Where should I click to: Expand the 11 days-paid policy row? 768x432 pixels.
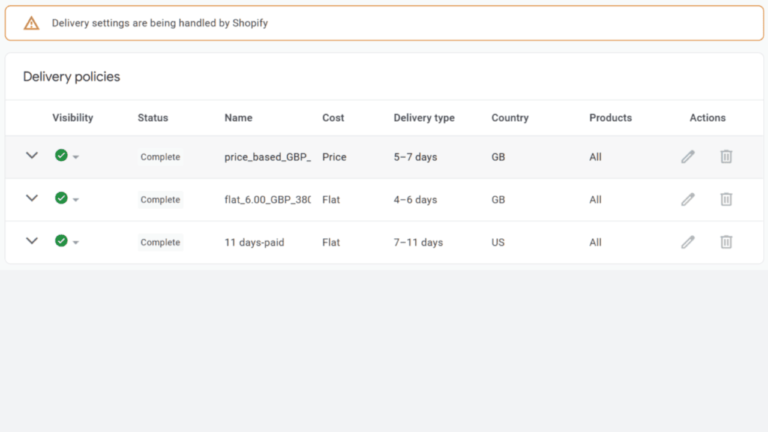(x=32, y=241)
